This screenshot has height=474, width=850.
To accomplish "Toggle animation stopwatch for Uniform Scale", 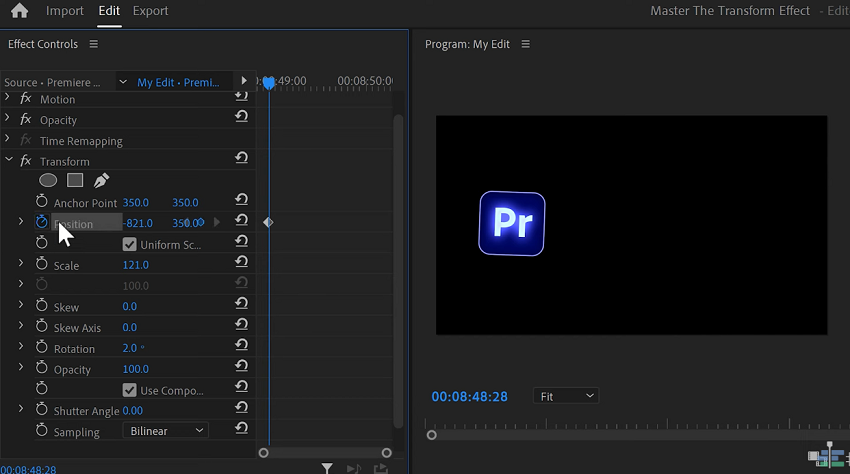I will pos(42,242).
